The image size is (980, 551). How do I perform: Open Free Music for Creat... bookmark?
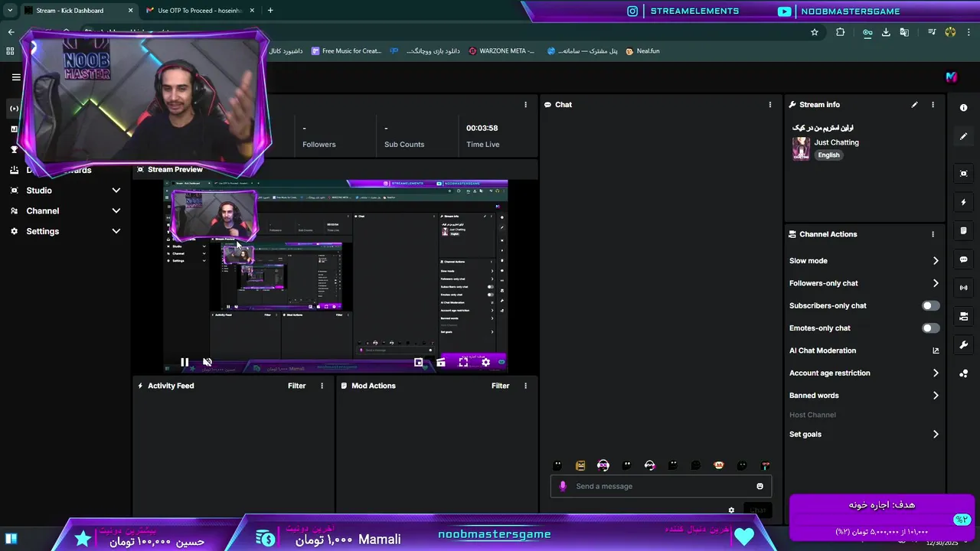point(346,51)
